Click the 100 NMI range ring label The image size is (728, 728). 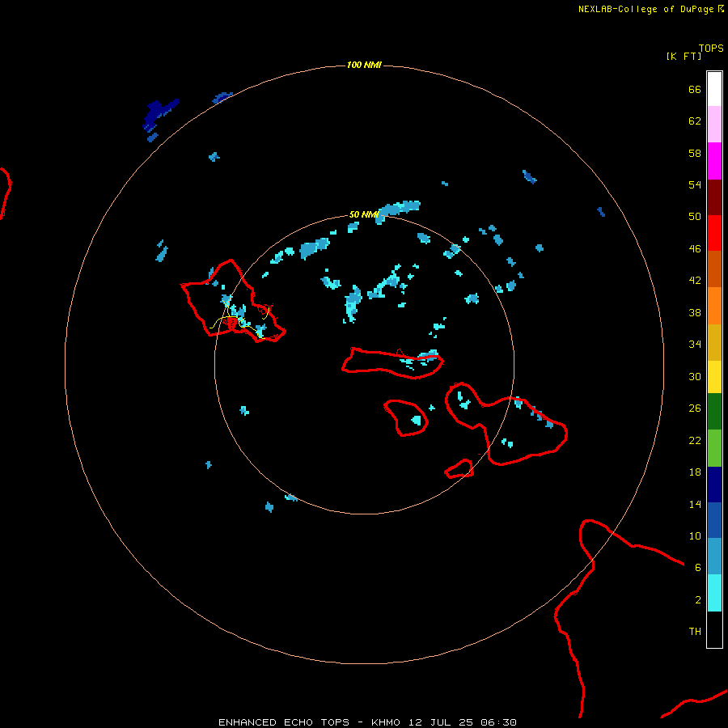pyautogui.click(x=364, y=65)
